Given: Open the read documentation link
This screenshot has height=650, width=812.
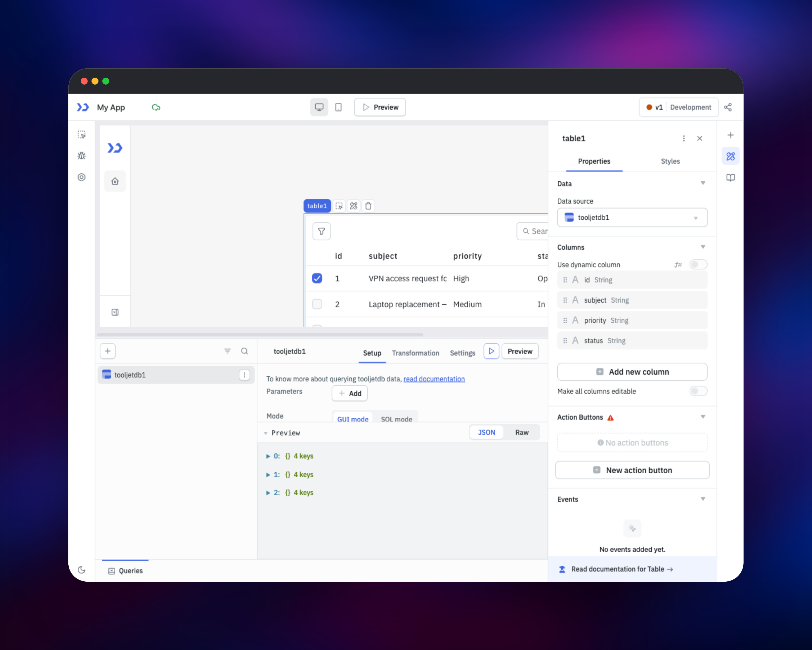Looking at the screenshot, I should 434,379.
